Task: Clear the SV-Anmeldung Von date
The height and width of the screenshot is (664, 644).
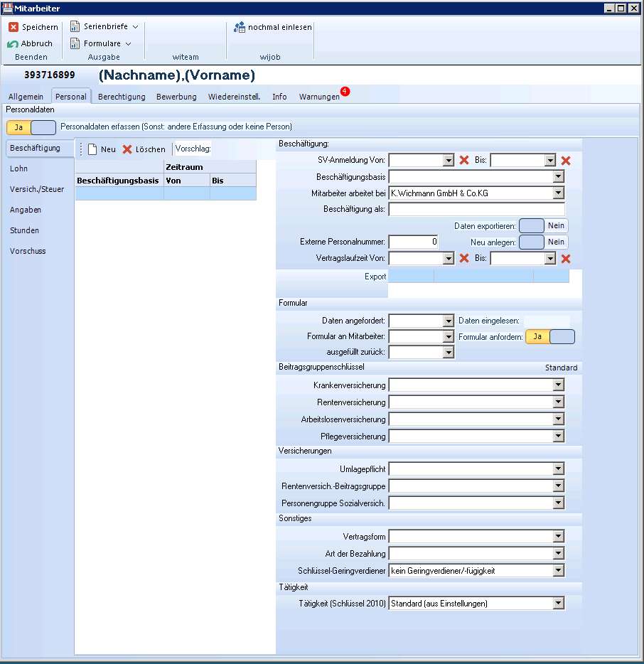Action: 464,160
